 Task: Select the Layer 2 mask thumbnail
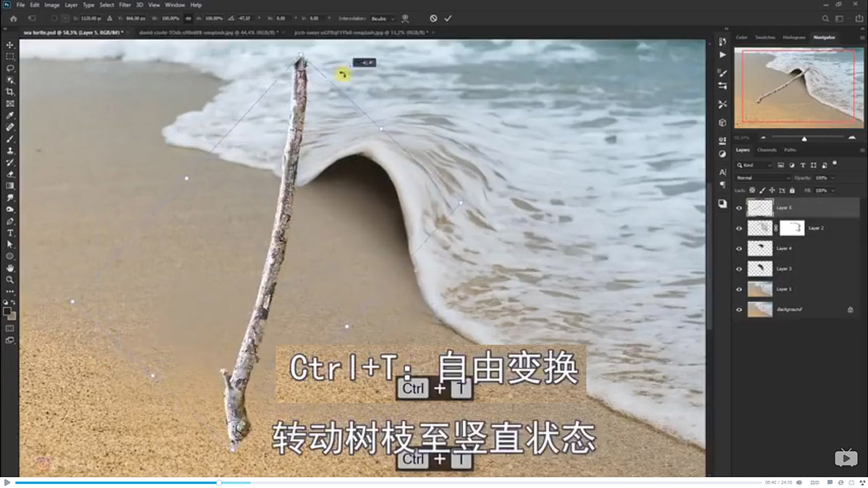point(792,228)
